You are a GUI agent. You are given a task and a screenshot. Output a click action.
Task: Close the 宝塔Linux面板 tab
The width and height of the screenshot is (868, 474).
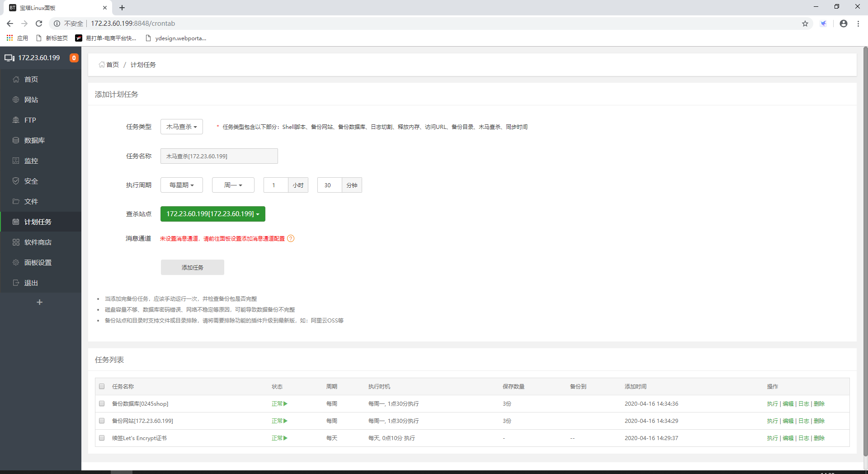(104, 8)
